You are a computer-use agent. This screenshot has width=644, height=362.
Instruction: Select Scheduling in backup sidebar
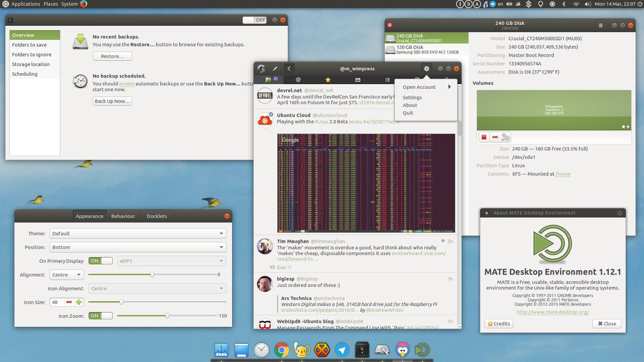pyautogui.click(x=35, y=74)
